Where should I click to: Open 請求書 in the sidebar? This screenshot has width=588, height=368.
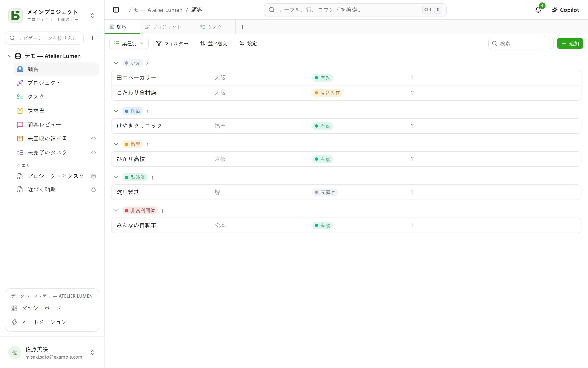pyautogui.click(x=56, y=111)
